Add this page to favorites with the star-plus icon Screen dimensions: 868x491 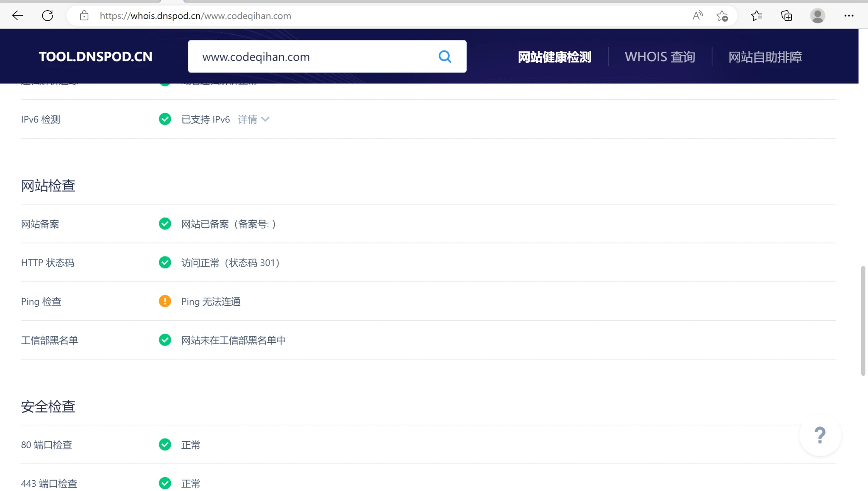tap(722, 16)
